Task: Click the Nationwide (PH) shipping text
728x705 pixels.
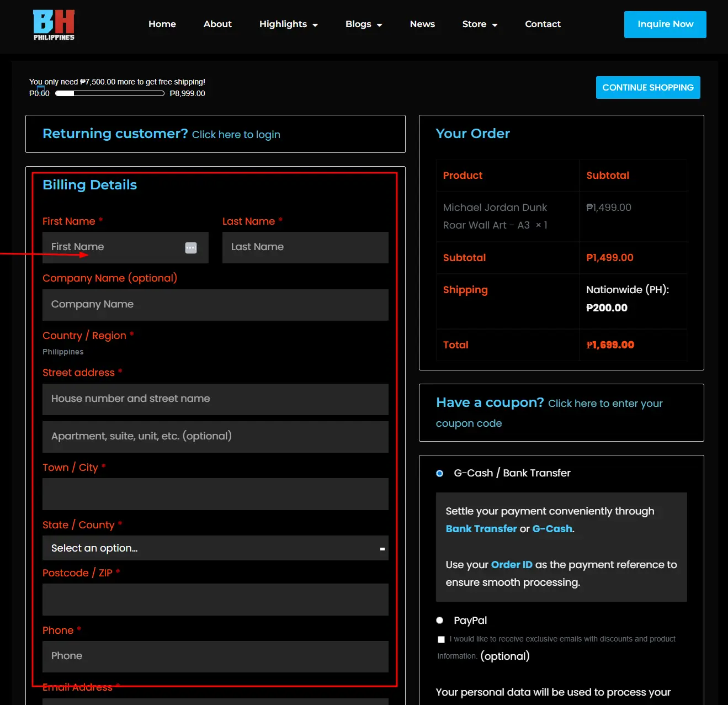Action: click(628, 290)
